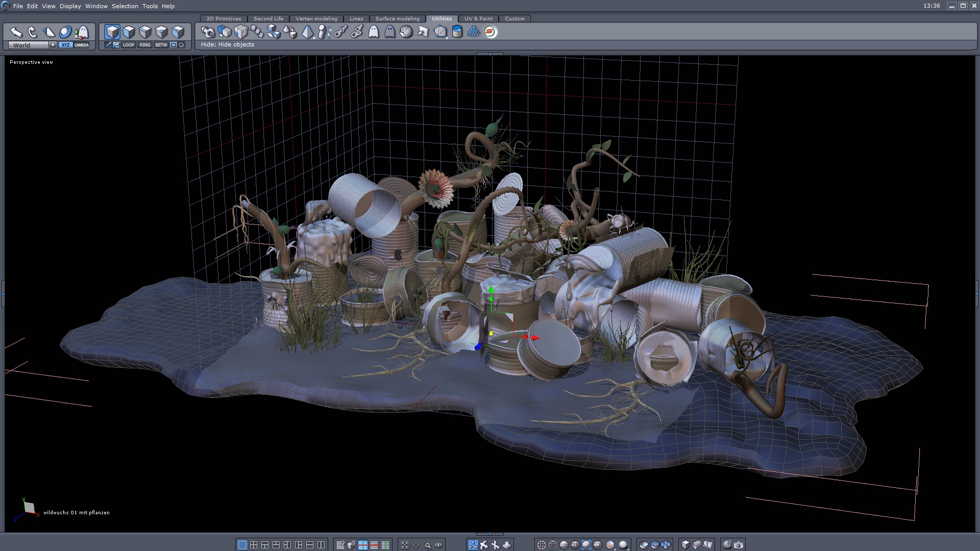Screen dimensions: 980x551
Task: Click the red X-axis gizmo handle
Action: [x=535, y=338]
